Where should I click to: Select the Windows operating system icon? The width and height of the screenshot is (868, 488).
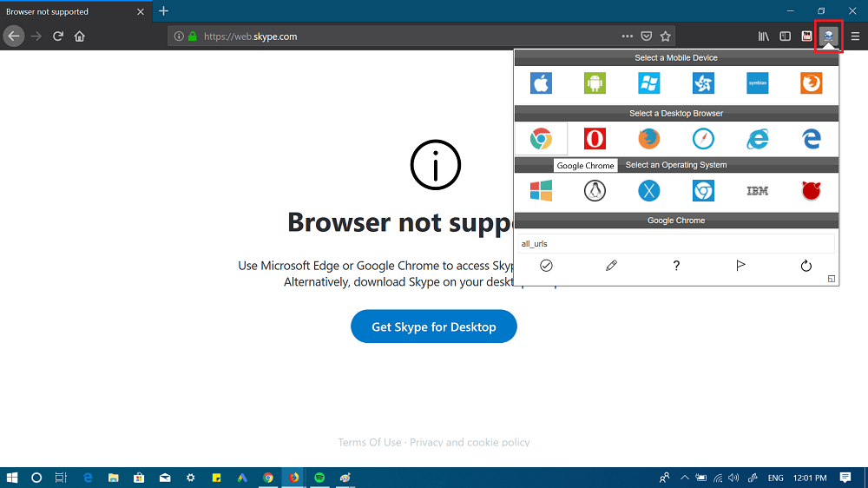pos(541,191)
